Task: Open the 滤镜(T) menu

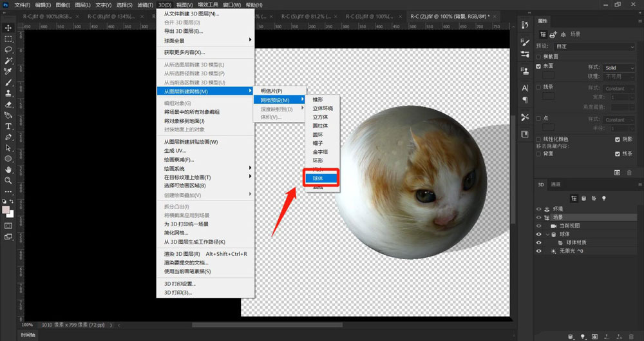Action: (x=146, y=5)
